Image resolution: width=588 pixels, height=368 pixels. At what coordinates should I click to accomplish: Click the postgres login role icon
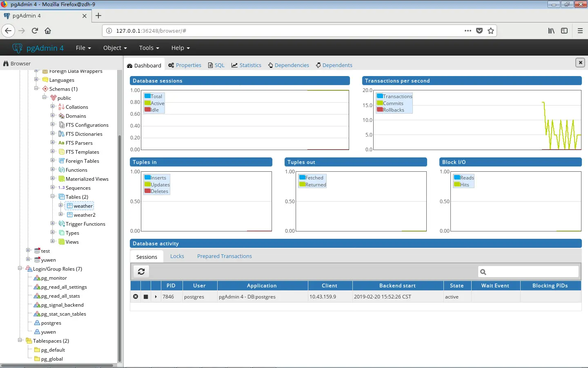[x=37, y=323]
